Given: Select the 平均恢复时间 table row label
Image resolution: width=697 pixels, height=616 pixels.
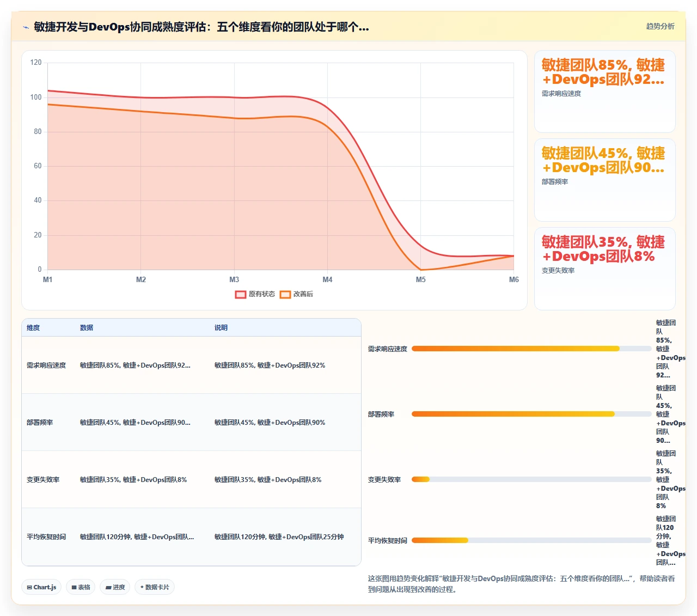Looking at the screenshot, I should click(46, 537).
